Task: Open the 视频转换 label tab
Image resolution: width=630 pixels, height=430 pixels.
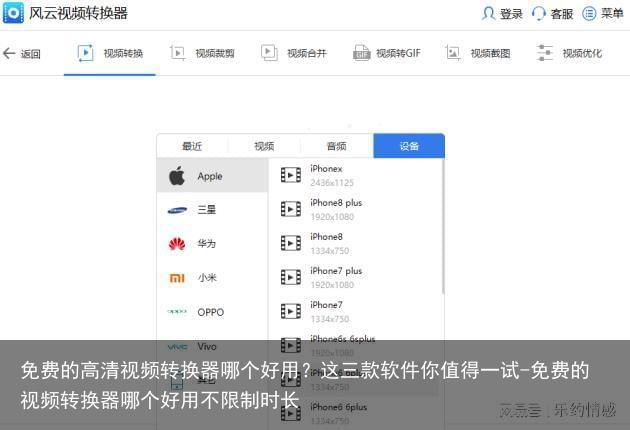Action: [x=123, y=53]
